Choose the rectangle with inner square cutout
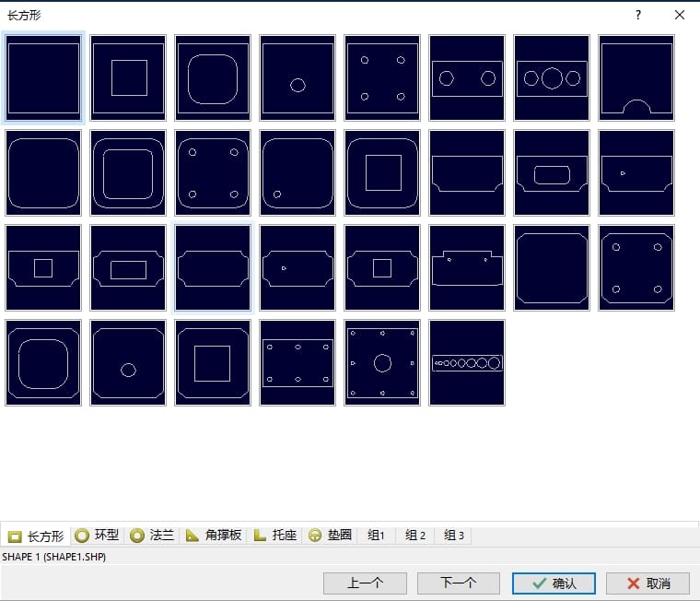Image resolution: width=700 pixels, height=601 pixels. point(129,77)
